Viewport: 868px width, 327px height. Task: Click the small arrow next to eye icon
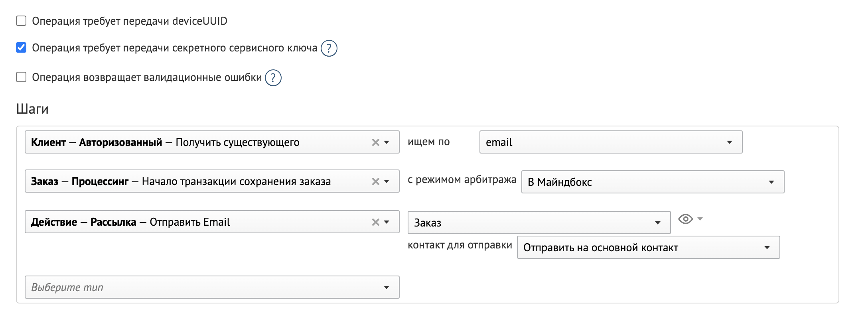[x=700, y=219]
